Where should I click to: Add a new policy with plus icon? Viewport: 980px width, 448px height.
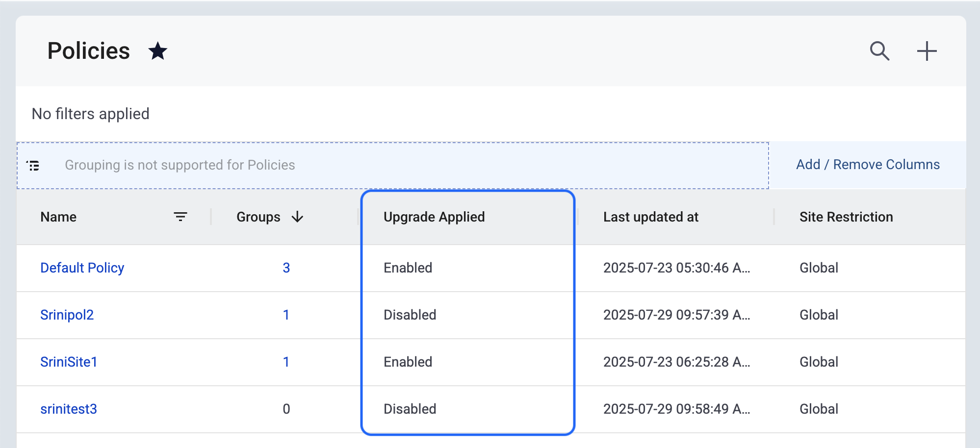tap(927, 51)
